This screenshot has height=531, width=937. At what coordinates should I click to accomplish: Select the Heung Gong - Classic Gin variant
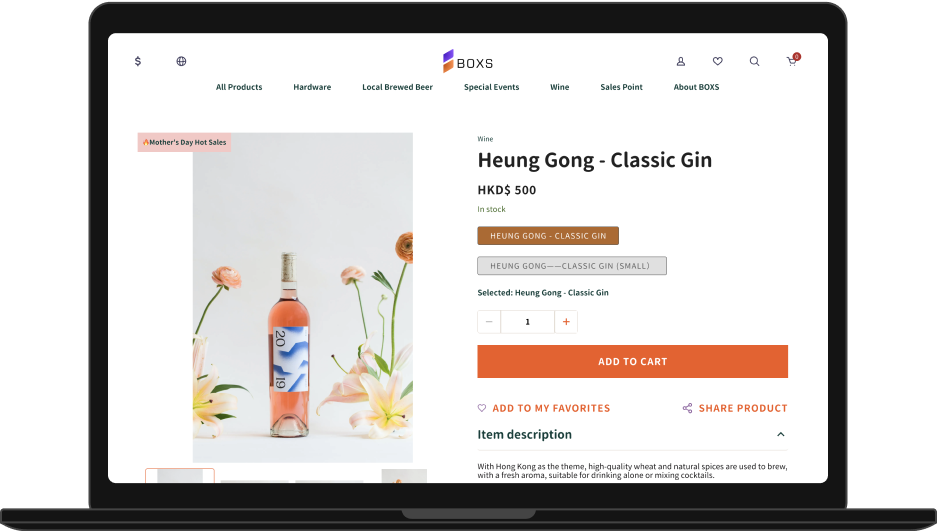tap(548, 235)
